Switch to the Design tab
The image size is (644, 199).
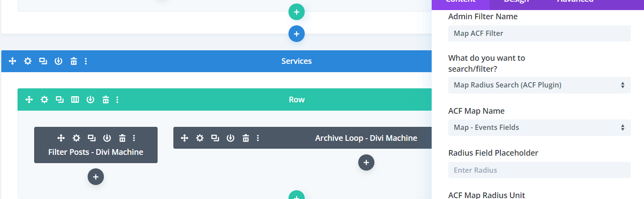pyautogui.click(x=516, y=1)
